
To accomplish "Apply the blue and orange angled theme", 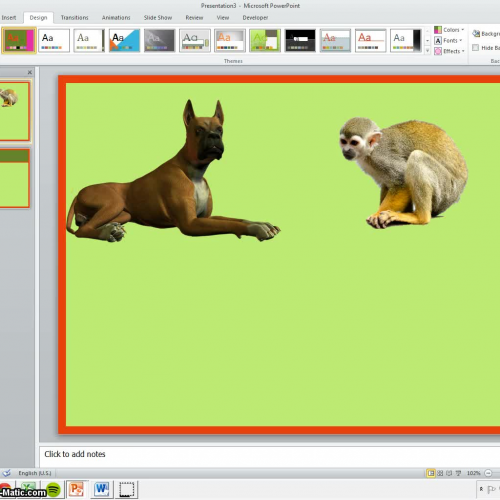I will click(x=124, y=40).
